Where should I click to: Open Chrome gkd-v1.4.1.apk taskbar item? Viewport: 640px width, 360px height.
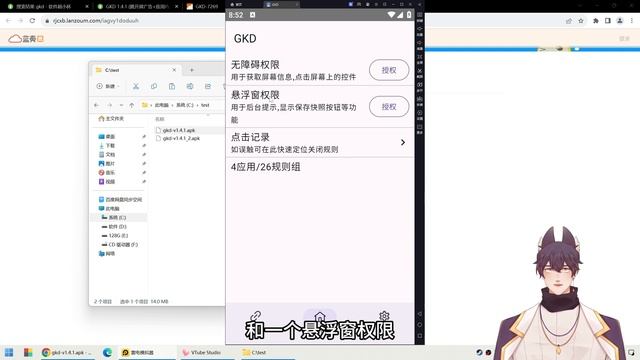tap(67, 352)
